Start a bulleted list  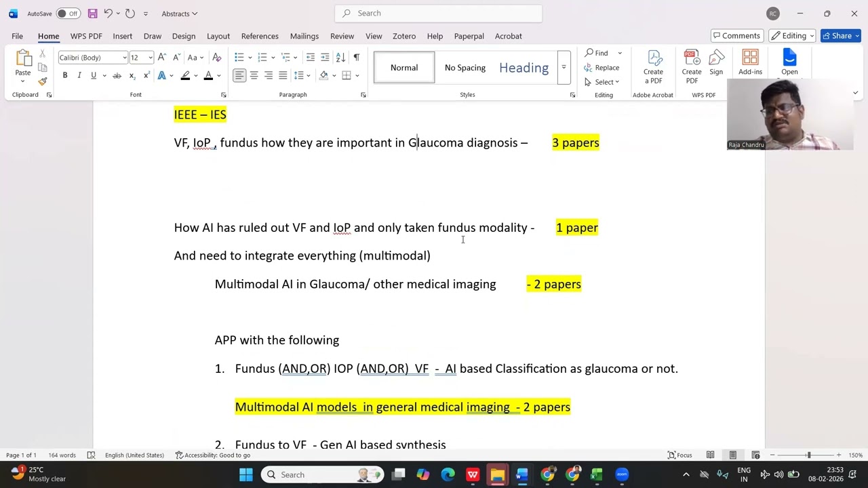pos(239,58)
